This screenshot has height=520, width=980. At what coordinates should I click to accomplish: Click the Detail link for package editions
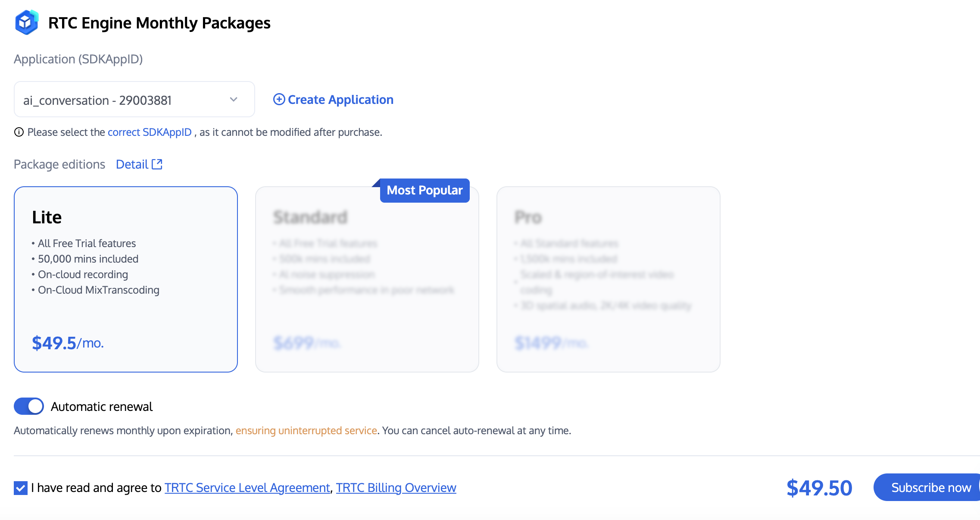pyautogui.click(x=132, y=164)
